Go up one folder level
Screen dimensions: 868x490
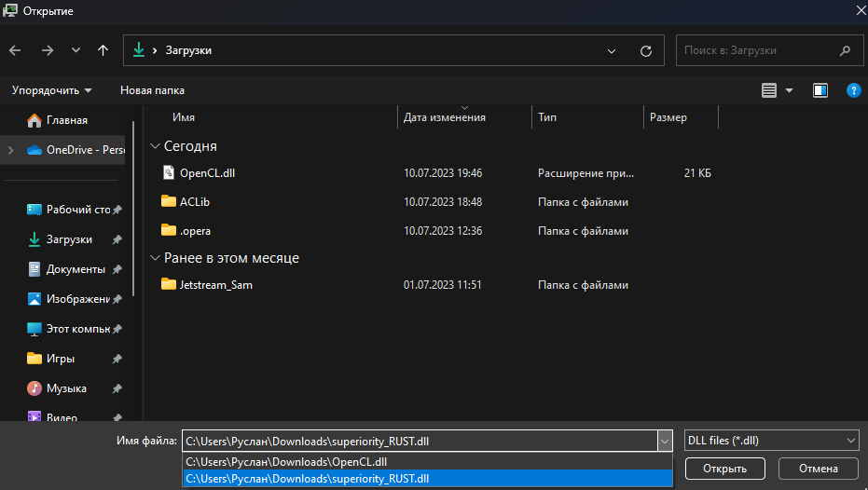[103, 50]
